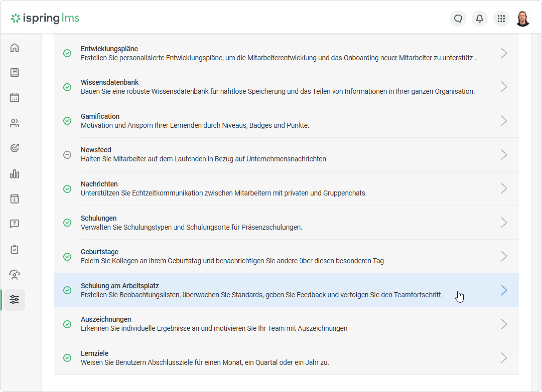Click description 'Weisen Sie Benutzern Abschlussziele'
This screenshot has width=542, height=392.
[x=205, y=362]
